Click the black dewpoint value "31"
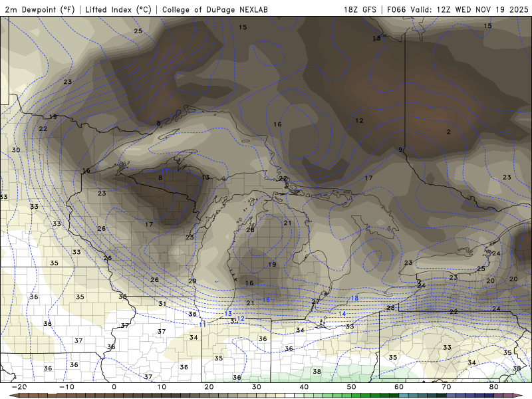 tap(162, 304)
